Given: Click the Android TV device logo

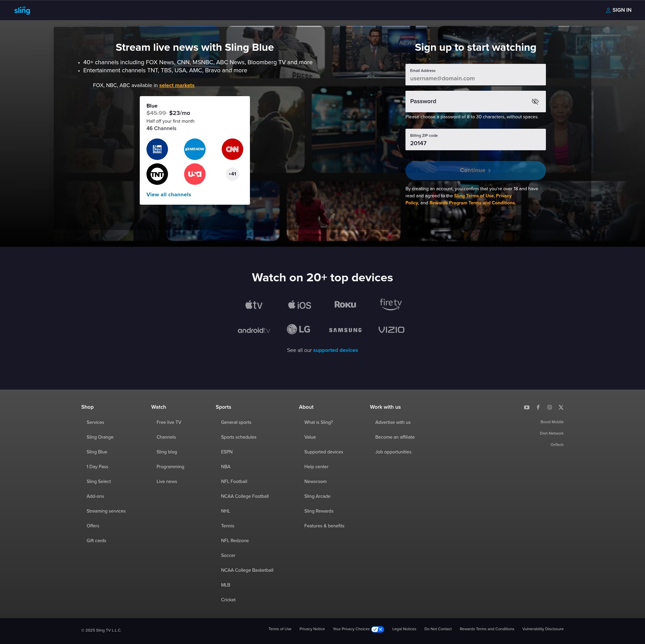Looking at the screenshot, I should 254,330.
